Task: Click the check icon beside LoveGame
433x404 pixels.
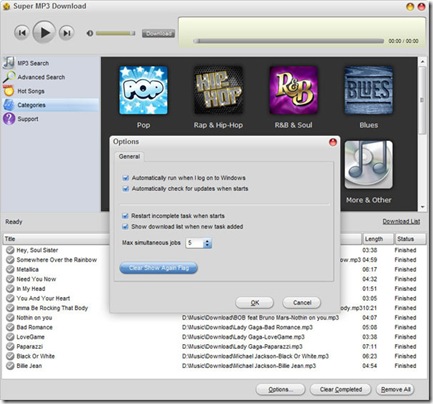Action: coord(10,337)
